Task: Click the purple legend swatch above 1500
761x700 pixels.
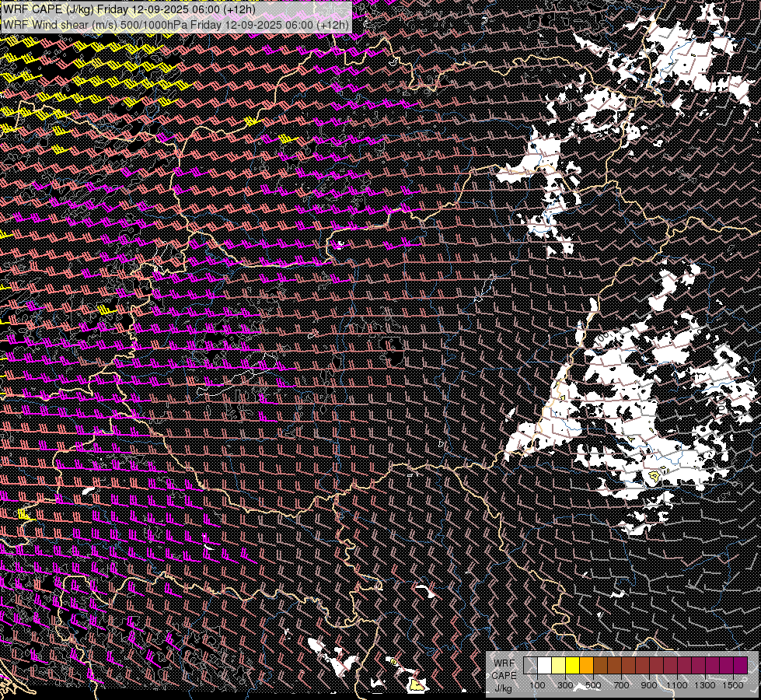Action: [x=741, y=666]
